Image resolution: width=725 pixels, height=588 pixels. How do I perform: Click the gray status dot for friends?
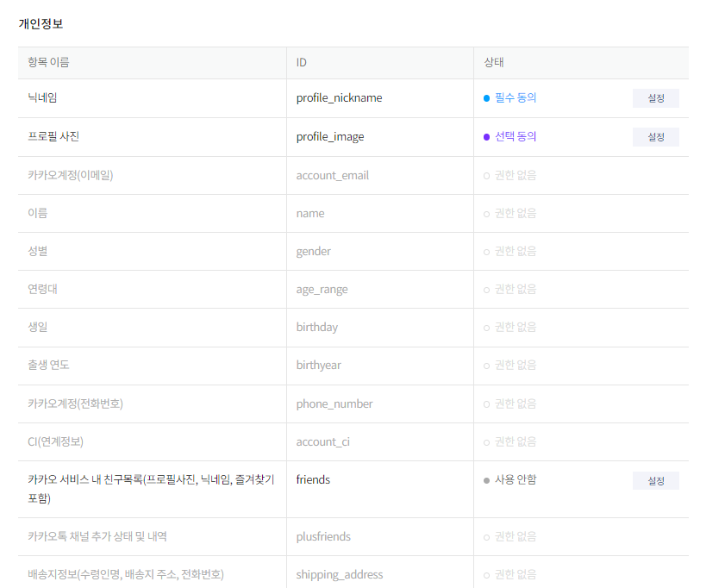point(486,481)
